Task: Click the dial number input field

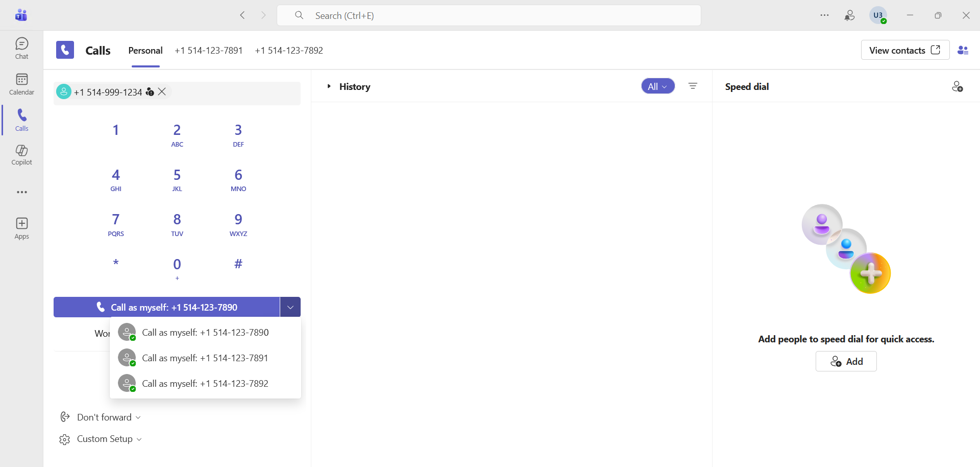Action: [177, 92]
